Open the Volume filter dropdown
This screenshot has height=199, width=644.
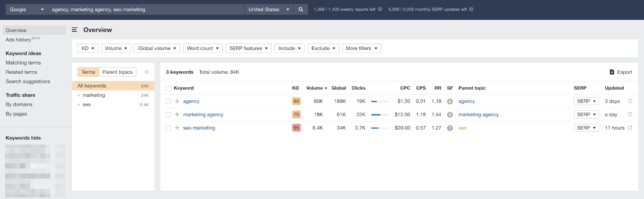coord(116,48)
